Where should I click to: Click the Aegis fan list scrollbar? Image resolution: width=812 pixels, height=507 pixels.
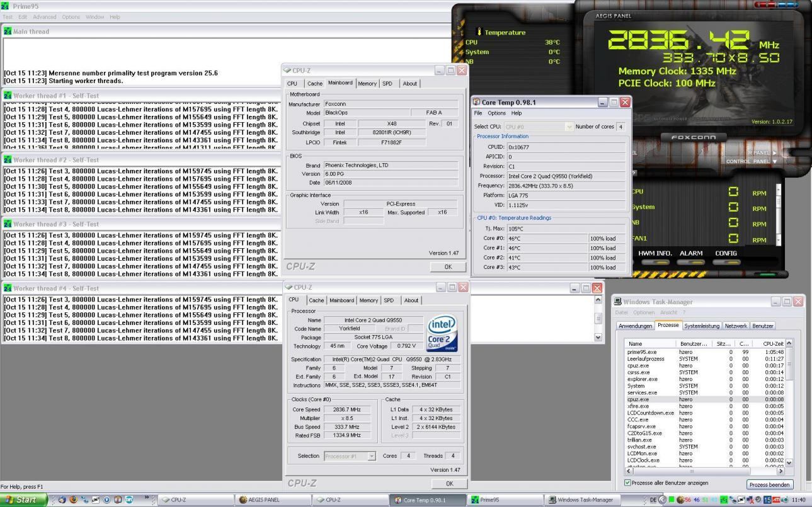click(779, 214)
